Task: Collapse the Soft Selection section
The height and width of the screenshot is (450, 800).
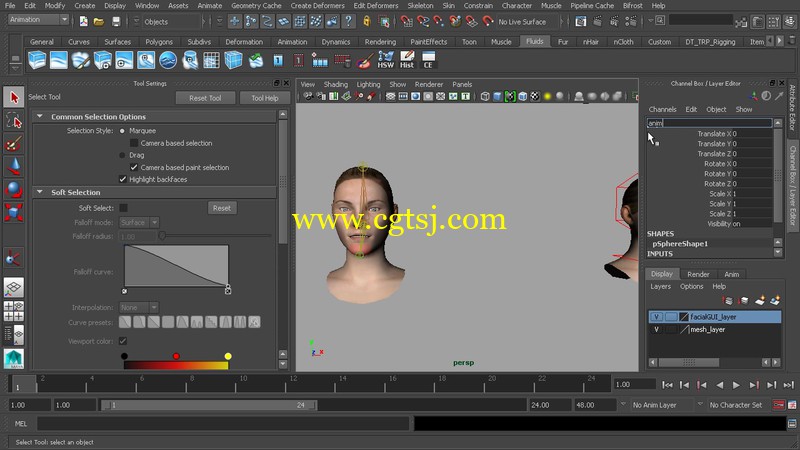Action: coord(40,192)
